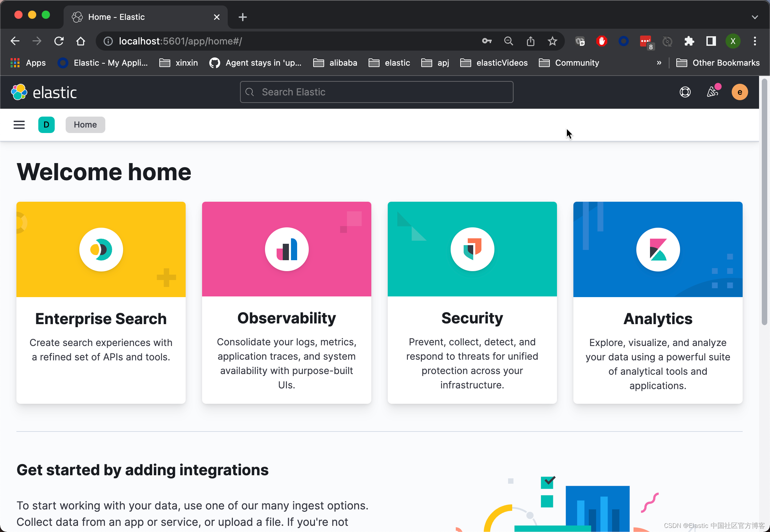
Task: Expand the tab search chevron dropdown
Action: point(755,17)
